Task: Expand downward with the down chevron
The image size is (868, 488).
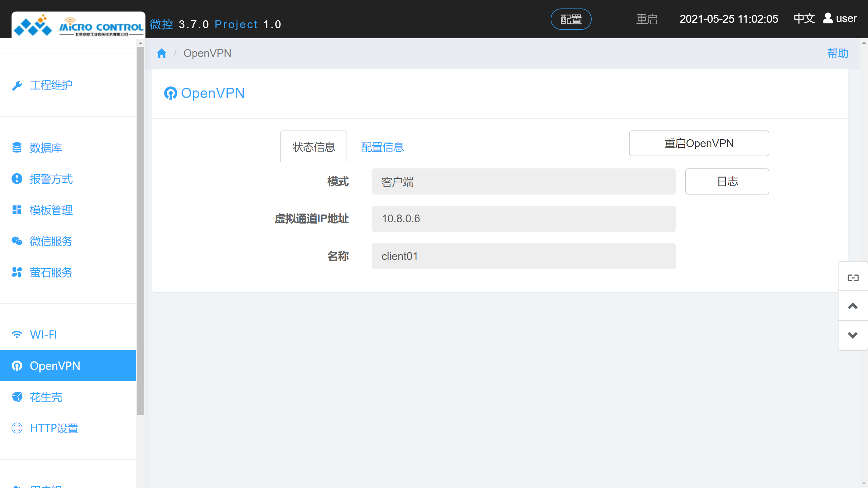Action: (852, 335)
